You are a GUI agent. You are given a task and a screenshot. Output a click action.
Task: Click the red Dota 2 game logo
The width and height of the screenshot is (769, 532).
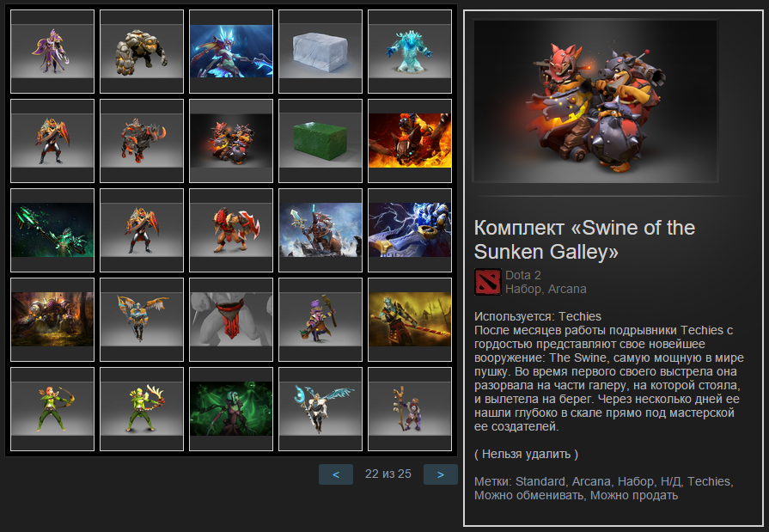(488, 282)
